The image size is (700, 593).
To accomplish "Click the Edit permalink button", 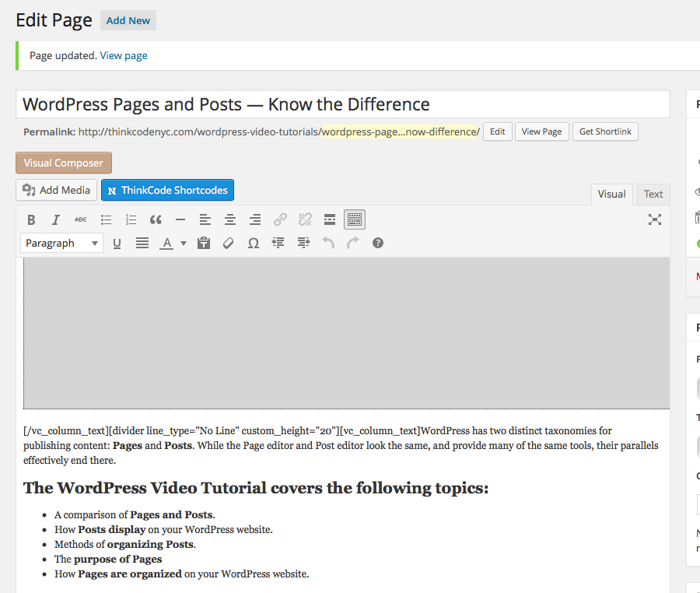I will 497,132.
